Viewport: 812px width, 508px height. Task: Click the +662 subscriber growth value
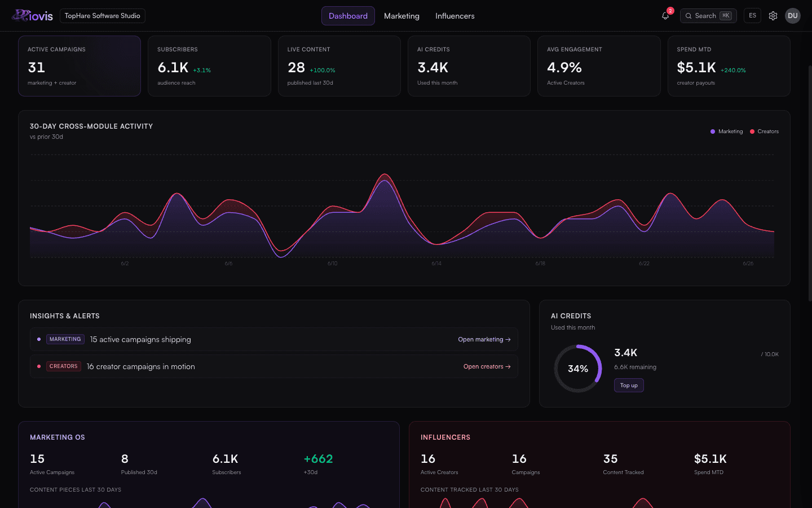pos(318,459)
